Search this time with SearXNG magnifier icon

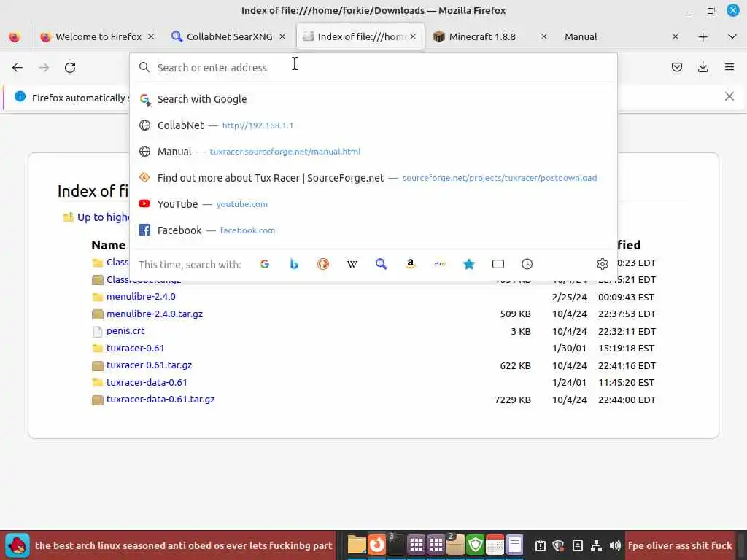click(381, 264)
